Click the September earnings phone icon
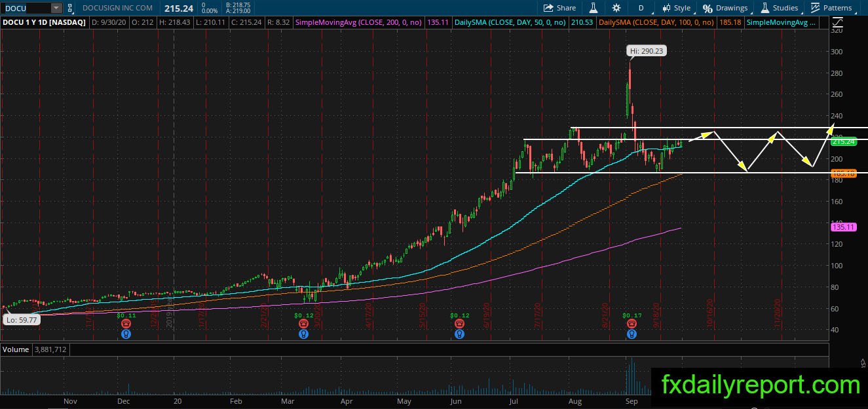Screen dimensions: 868x409 (x=632, y=324)
